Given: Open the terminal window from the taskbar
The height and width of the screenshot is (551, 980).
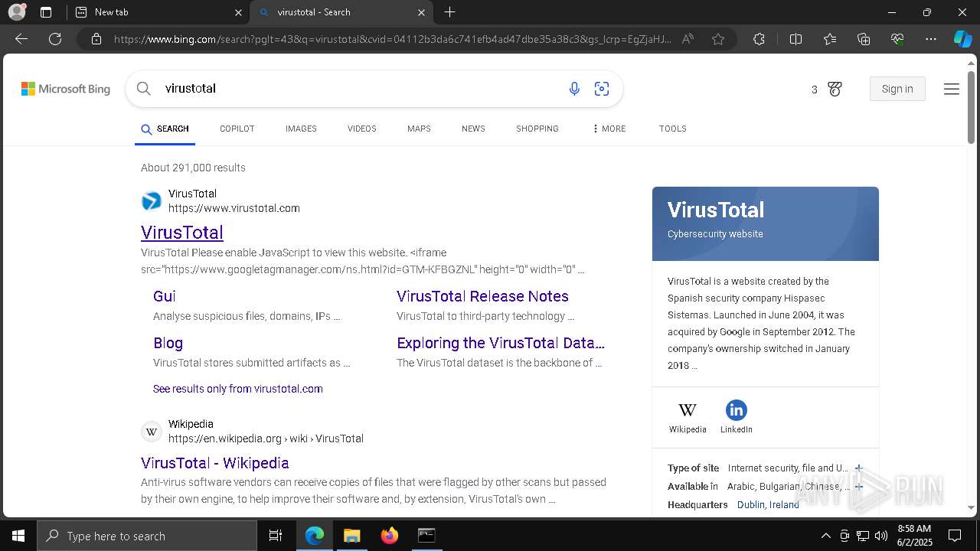Looking at the screenshot, I should pos(426,536).
